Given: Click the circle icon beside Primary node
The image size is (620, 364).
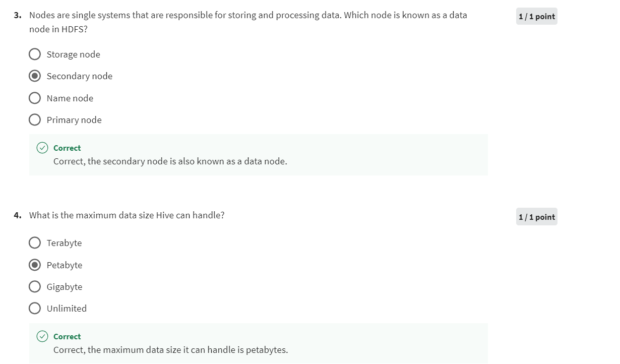Looking at the screenshot, I should pos(35,119).
